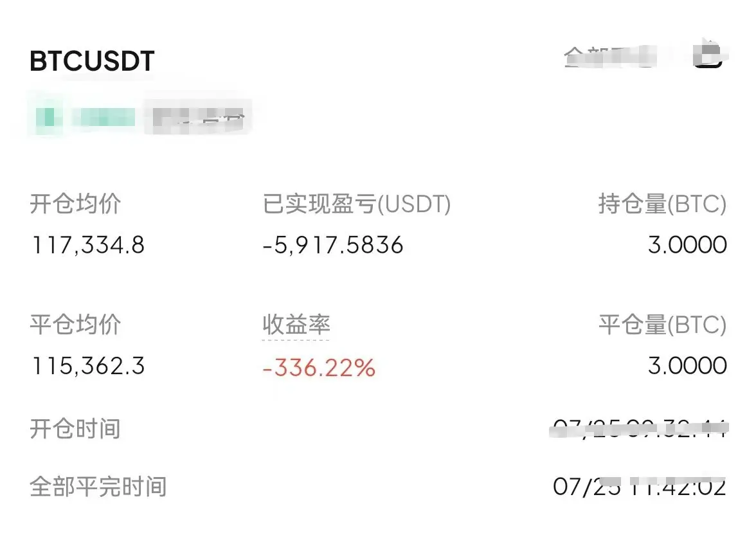Screen dimensions: 756x542
Task: Tap the blurred text link at top right
Action: [611, 57]
